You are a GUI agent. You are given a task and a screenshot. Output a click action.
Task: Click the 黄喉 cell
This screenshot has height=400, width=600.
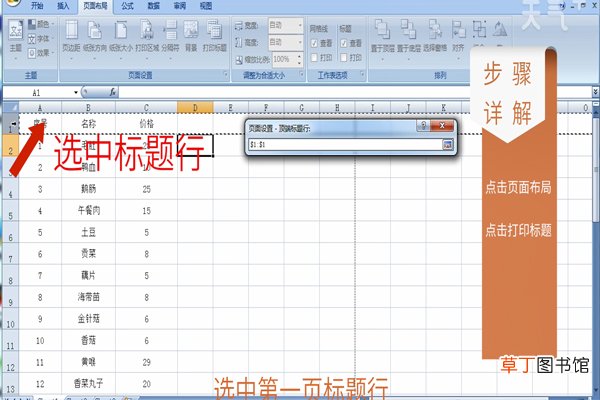point(88,362)
